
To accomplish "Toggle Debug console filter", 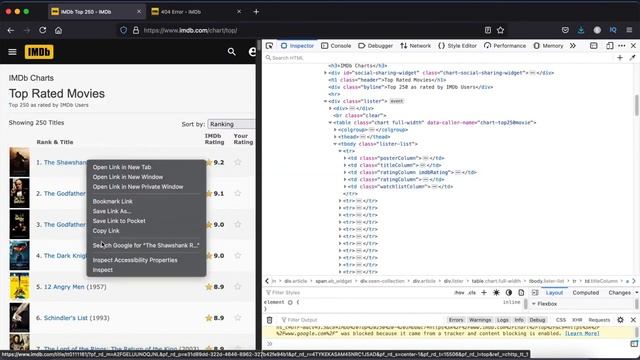I will coord(537,320).
